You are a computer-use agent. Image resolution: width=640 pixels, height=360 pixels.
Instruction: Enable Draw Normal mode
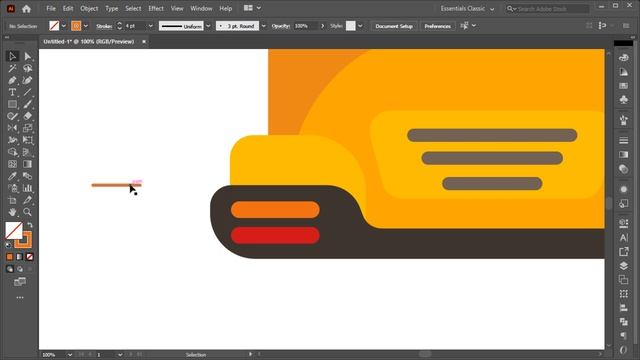pyautogui.click(x=10, y=269)
